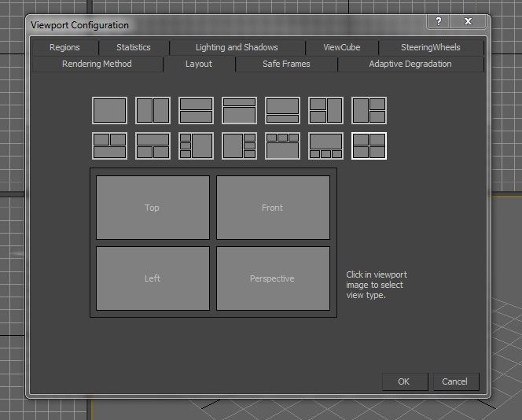This screenshot has height=420, width=522.
Task: Pick layout with small top pane and large bottom pane
Action: 239,111
